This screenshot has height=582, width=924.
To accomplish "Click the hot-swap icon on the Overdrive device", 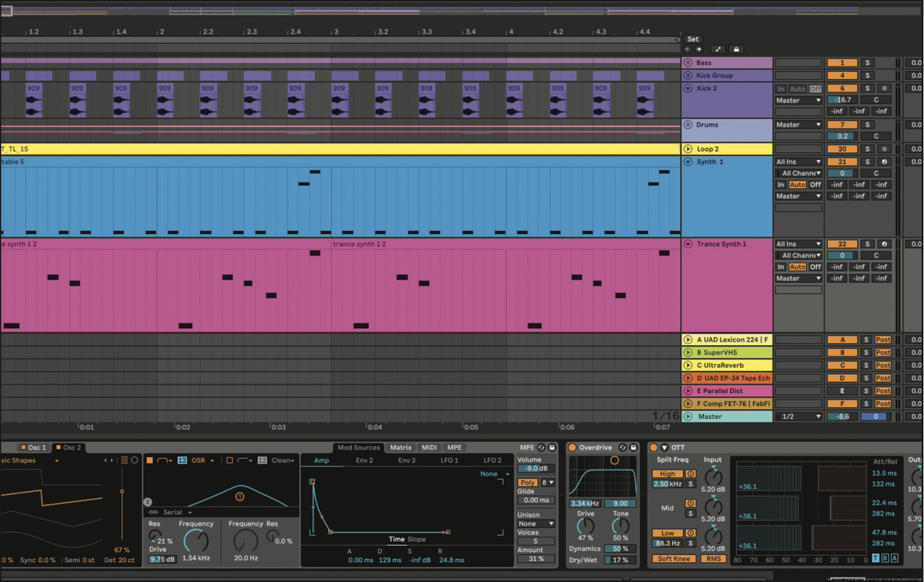I will 621,447.
